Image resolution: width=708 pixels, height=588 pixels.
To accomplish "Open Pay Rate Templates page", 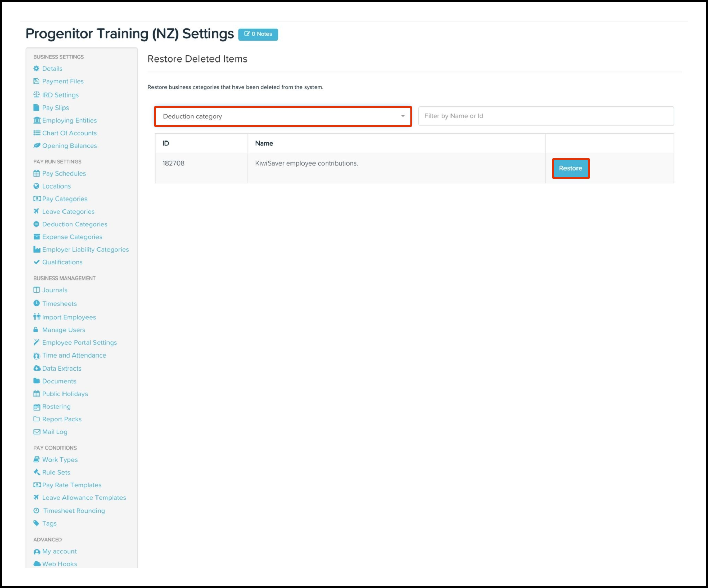I will [72, 485].
